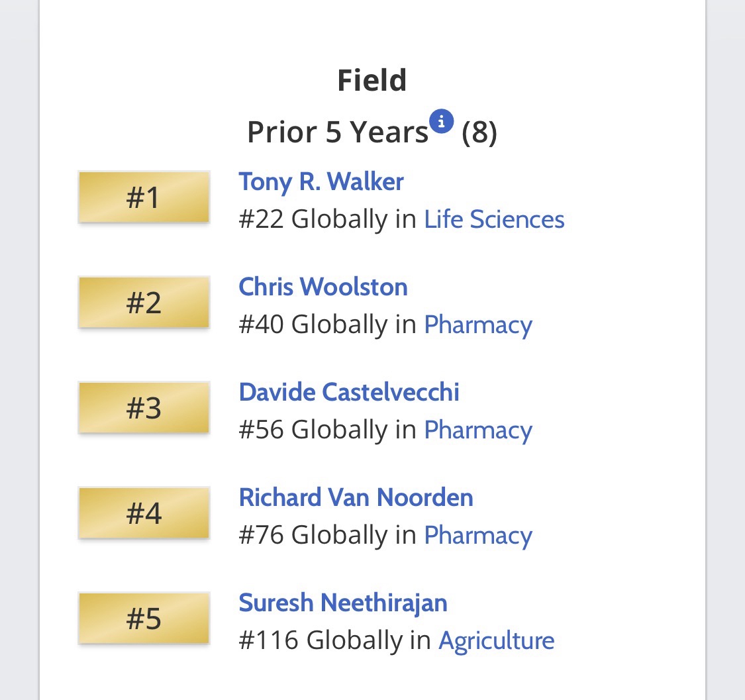Screen dimensions: 745x700
Task: Click the "#22 Globally in" ranking text
Action: point(328,219)
